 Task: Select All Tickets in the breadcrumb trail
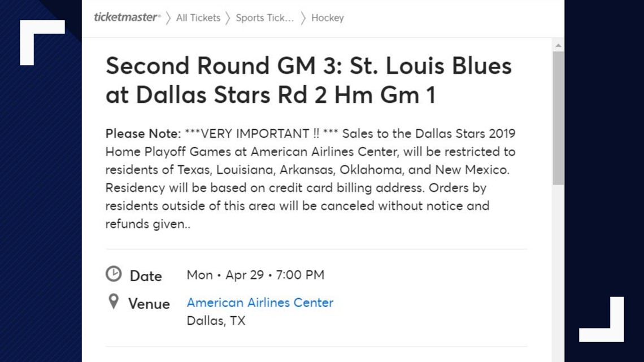coord(198,18)
